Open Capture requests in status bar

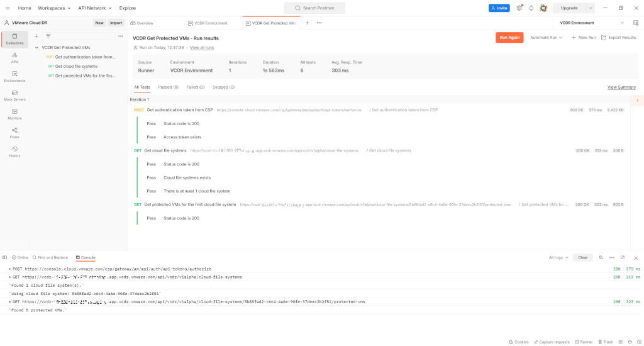(x=552, y=342)
